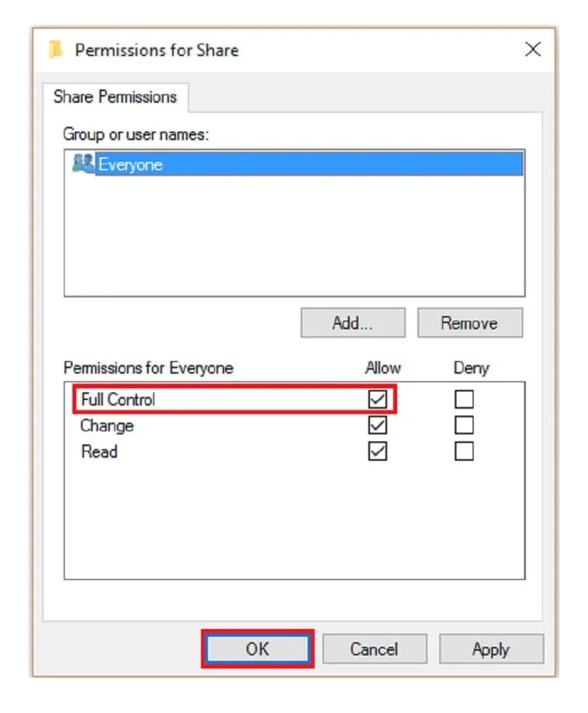The image size is (588, 713).
Task: Click the Remove button
Action: [470, 323]
